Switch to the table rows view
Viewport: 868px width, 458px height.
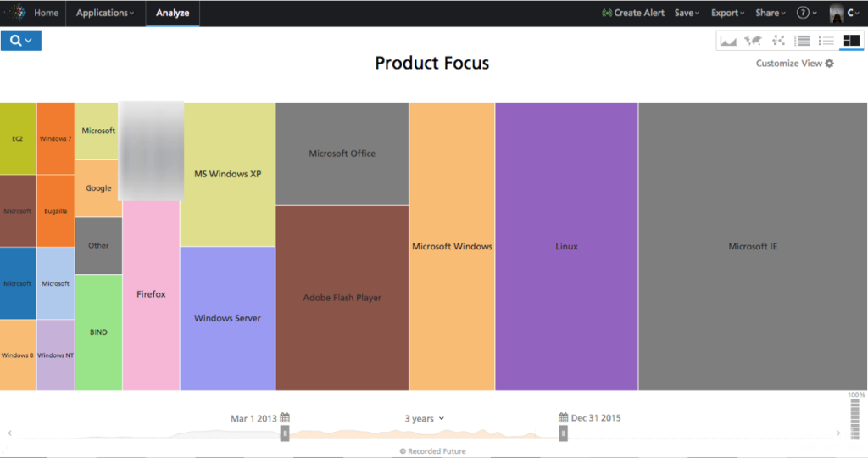802,41
